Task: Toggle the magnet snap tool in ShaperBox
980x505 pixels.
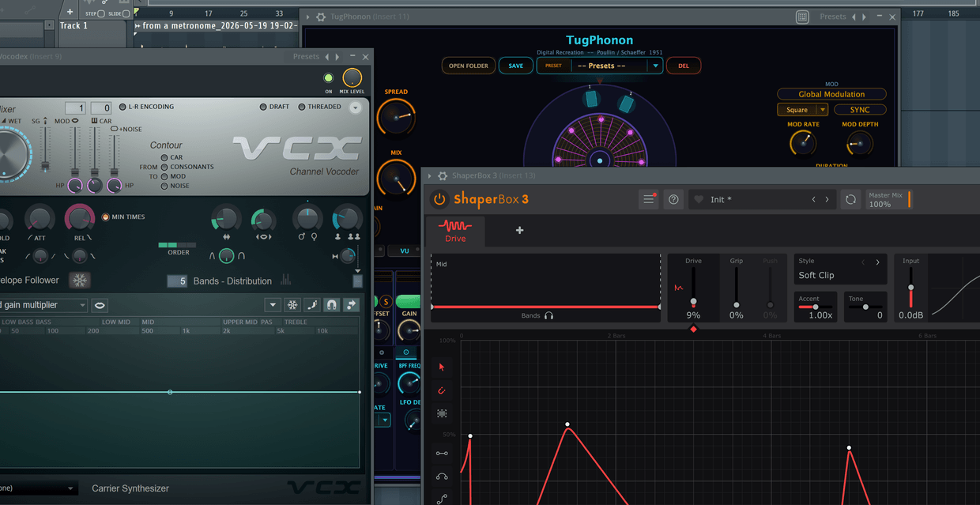Action: pos(442,390)
